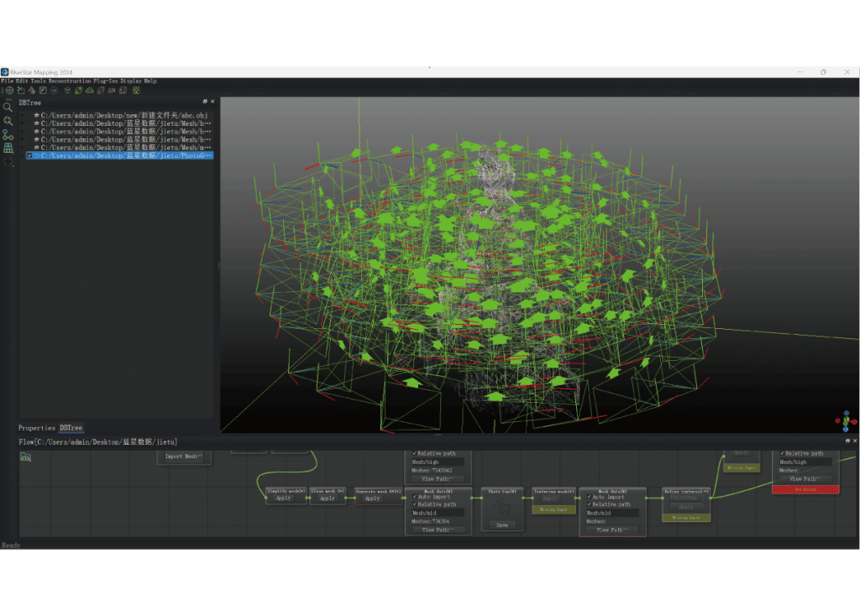The image size is (860, 616).
Task: Open the Display menu
Action: click(x=131, y=81)
